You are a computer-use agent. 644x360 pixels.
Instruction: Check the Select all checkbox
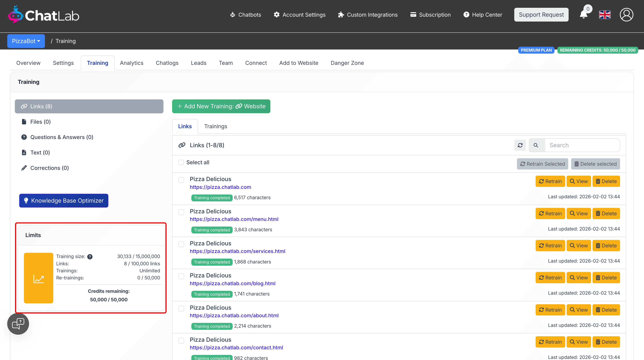pyautogui.click(x=181, y=162)
